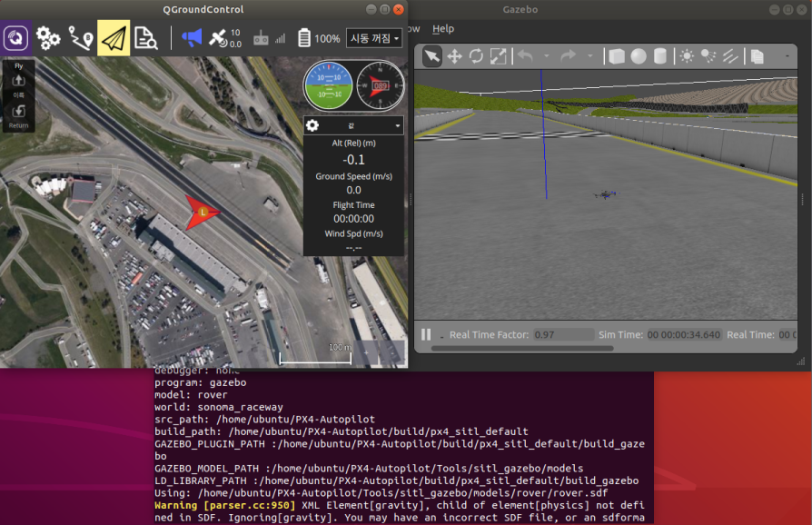Viewport: 812px width, 525px height.
Task: Expand Gazebo undo history dropdown
Action: (x=547, y=56)
